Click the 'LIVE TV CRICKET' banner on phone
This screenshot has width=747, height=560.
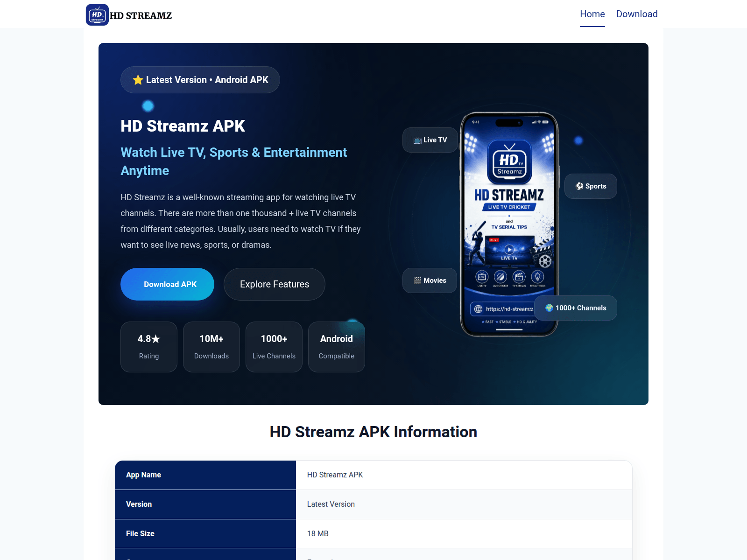click(509, 207)
